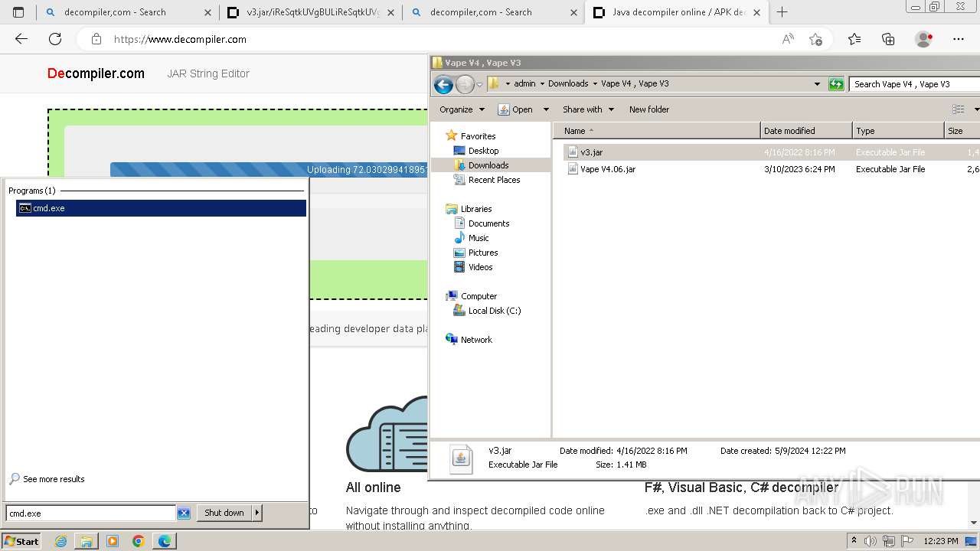Open Explorer recent locations dropdown arrow
980x551 pixels.
479,84
